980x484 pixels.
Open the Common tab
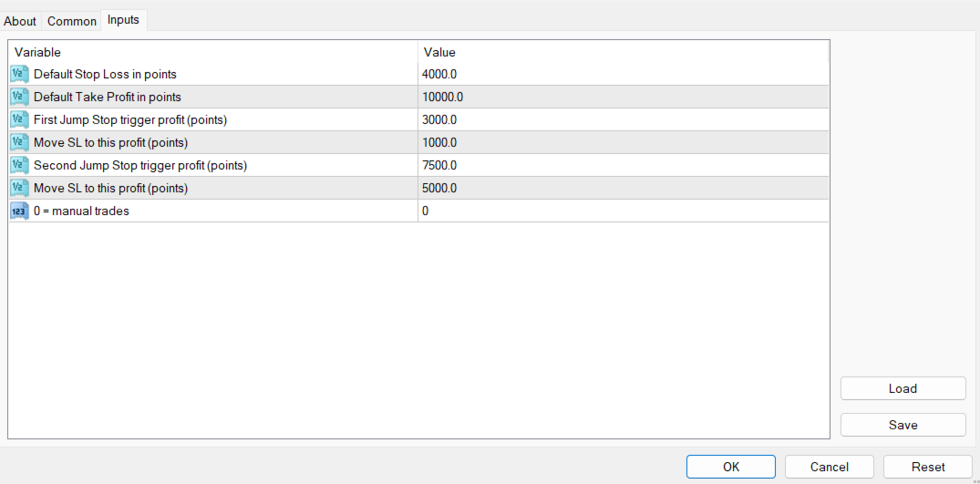click(x=72, y=21)
